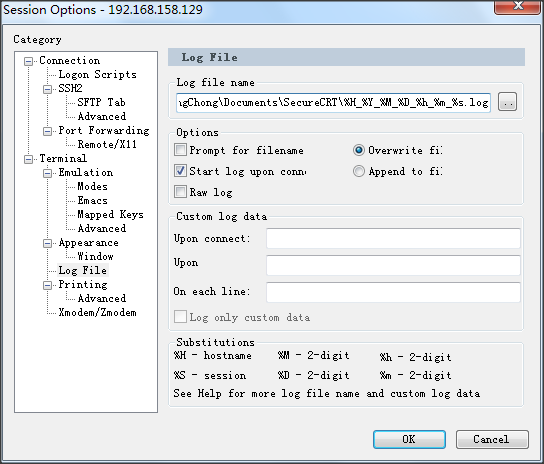The height and width of the screenshot is (464, 544).
Task: Click the Upon connect text field
Action: tap(393, 238)
